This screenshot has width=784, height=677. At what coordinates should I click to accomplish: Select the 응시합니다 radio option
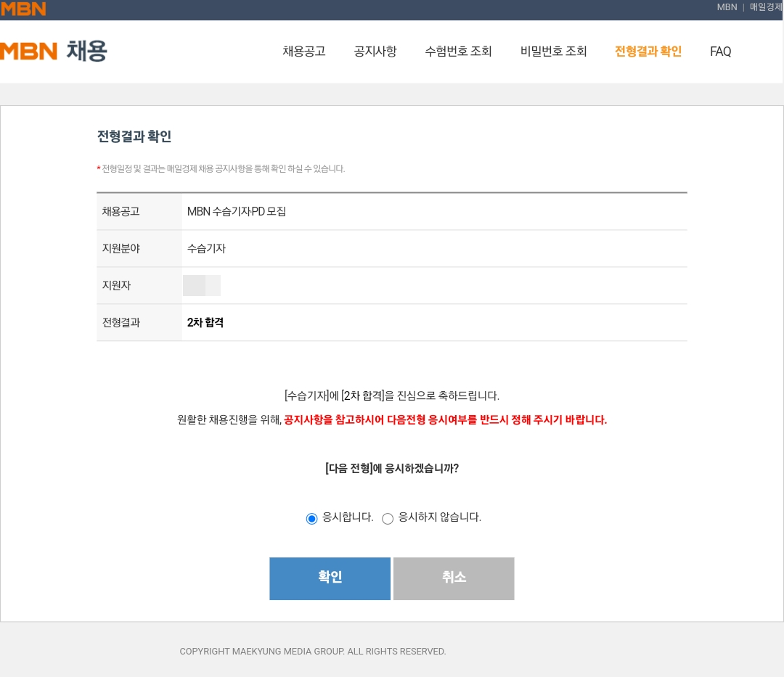[x=311, y=518]
